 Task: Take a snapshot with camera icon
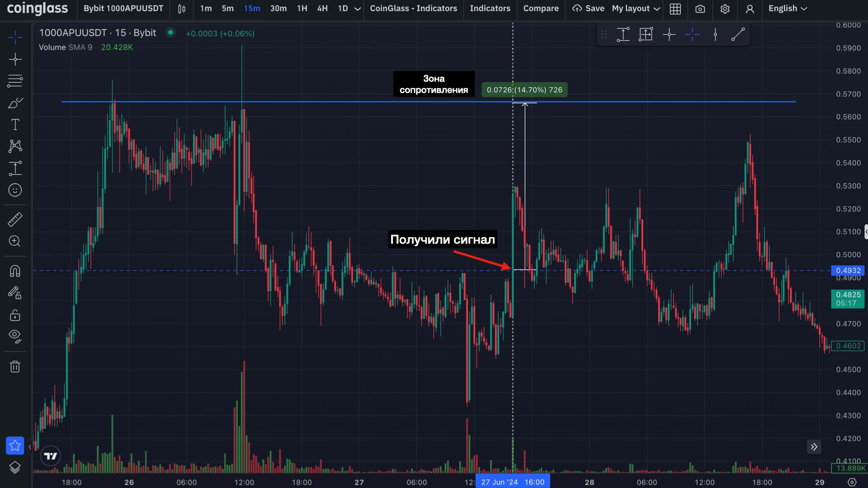coord(700,9)
